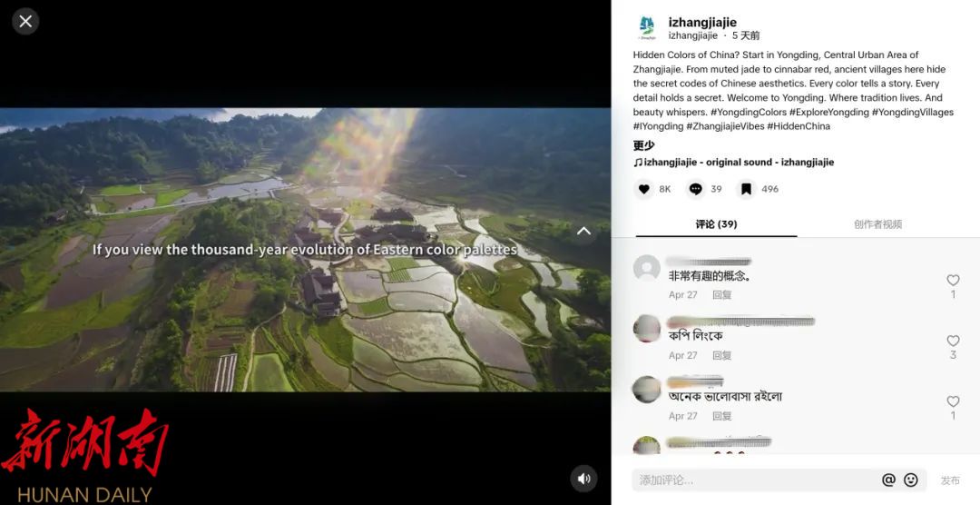Post comment with 发布 button
Viewport: 980px width, 505px height.
pyautogui.click(x=950, y=480)
